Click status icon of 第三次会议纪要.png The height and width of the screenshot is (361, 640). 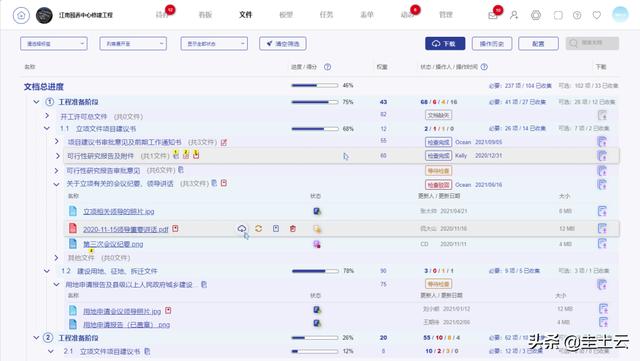317,244
